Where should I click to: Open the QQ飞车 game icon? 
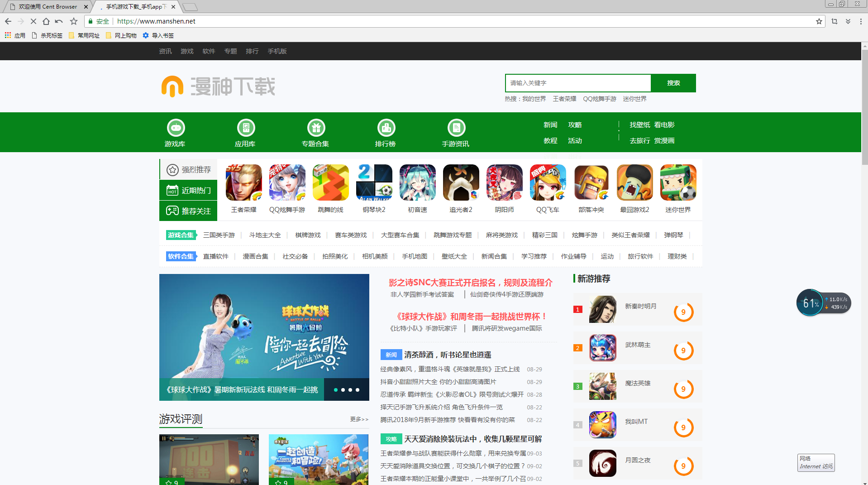(x=548, y=182)
